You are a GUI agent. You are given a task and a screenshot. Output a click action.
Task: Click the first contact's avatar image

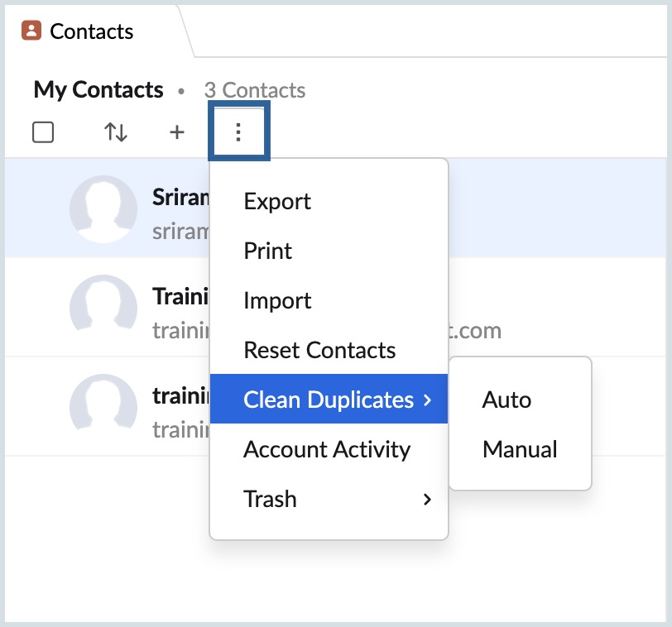pyautogui.click(x=103, y=208)
